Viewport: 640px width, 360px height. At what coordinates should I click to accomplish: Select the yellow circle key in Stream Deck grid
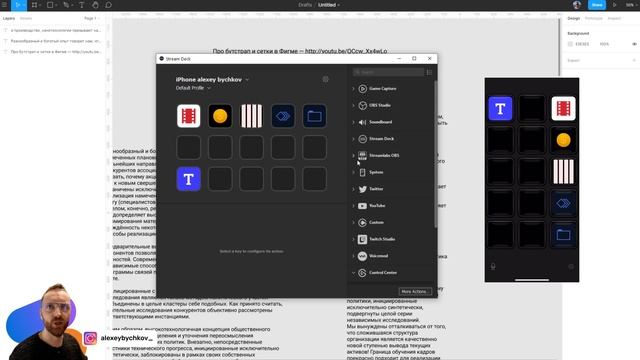220,116
